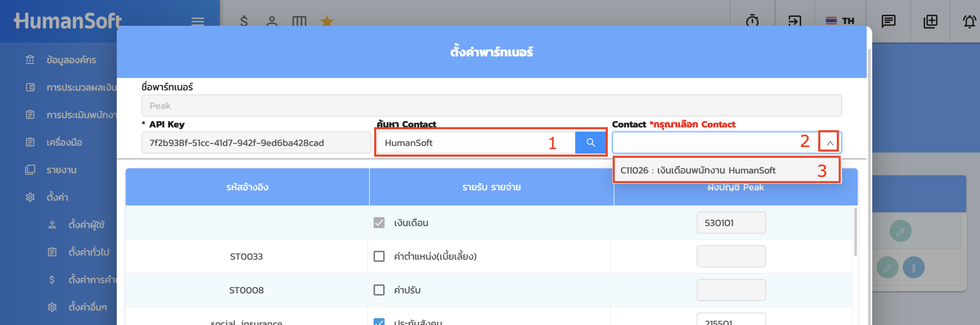Click the add-to-library plus icon
This screenshot has width=980, height=325.
pyautogui.click(x=930, y=21)
